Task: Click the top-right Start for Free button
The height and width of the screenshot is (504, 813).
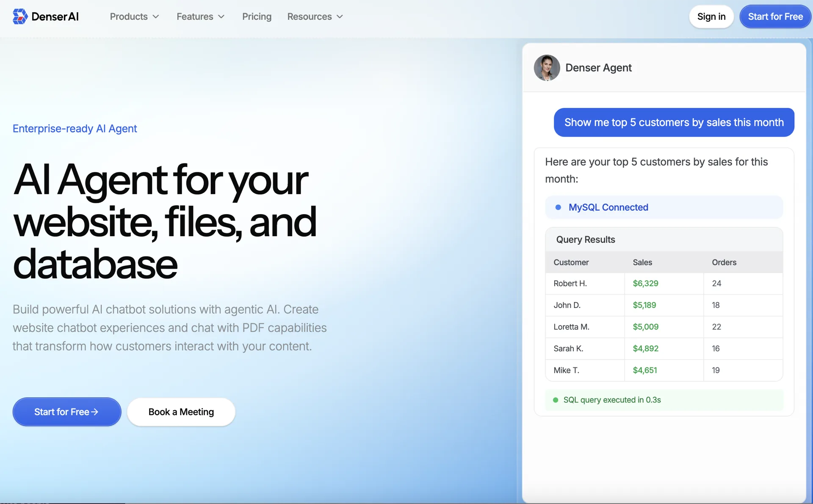Action: (775, 17)
